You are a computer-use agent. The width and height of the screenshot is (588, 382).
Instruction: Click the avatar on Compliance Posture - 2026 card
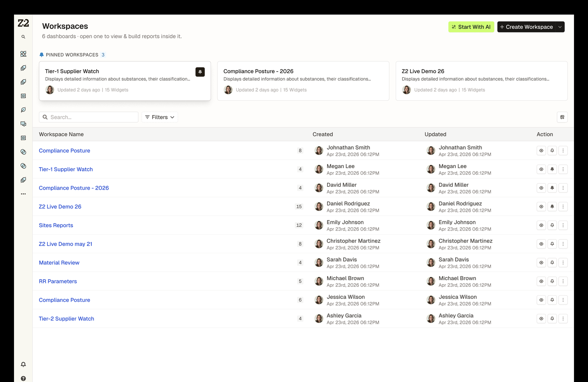tap(228, 90)
